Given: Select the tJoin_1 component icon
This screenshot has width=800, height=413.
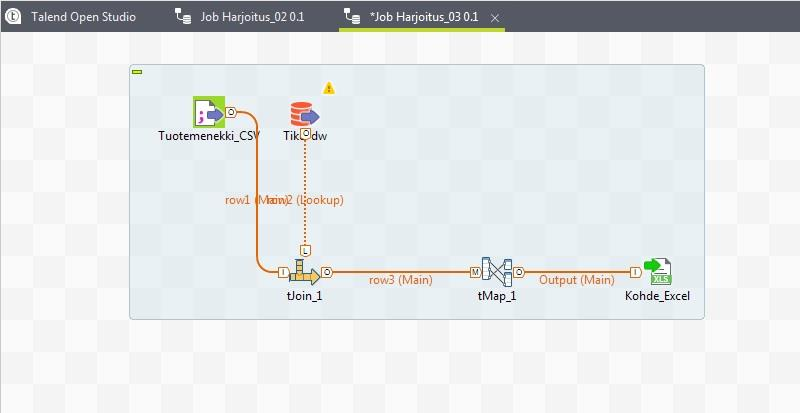Looking at the screenshot, I should click(305, 273).
